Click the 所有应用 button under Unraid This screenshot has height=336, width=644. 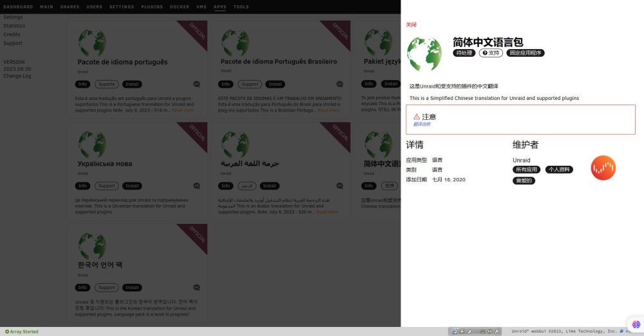527,170
